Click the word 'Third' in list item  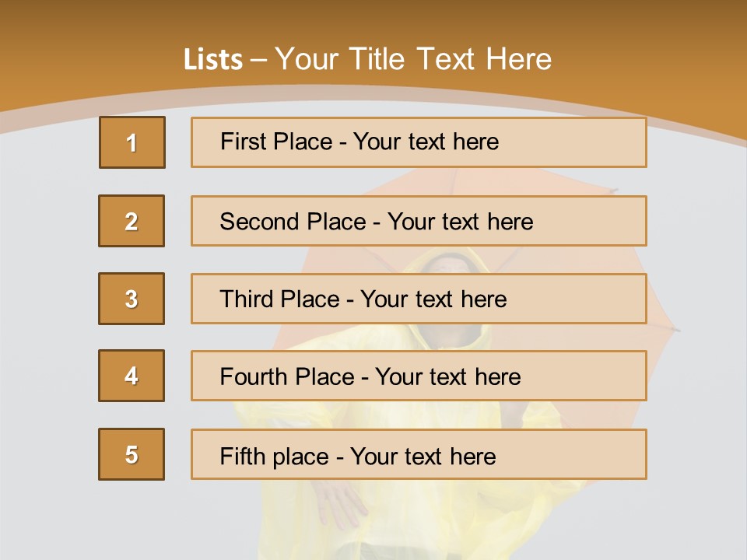(x=246, y=299)
